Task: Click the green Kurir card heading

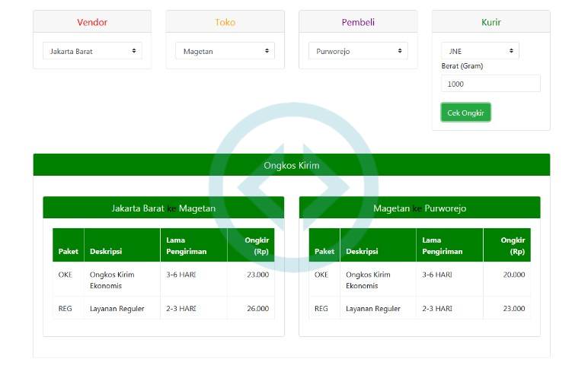Action: coord(491,22)
